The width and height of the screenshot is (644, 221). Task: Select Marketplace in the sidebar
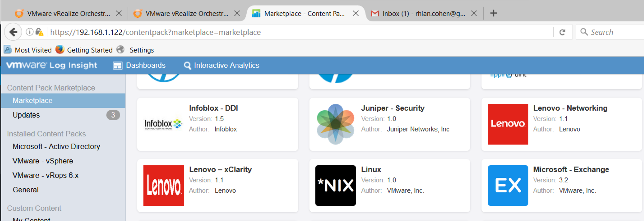click(x=63, y=101)
